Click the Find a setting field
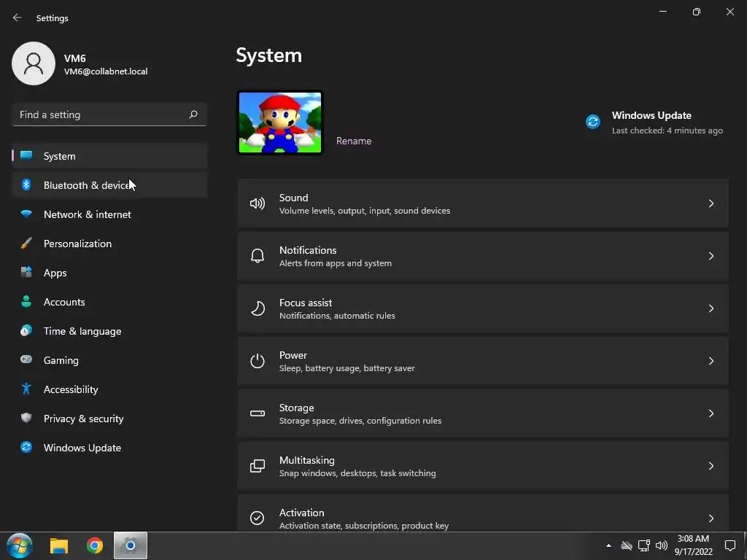The image size is (747, 560). pyautogui.click(x=109, y=114)
